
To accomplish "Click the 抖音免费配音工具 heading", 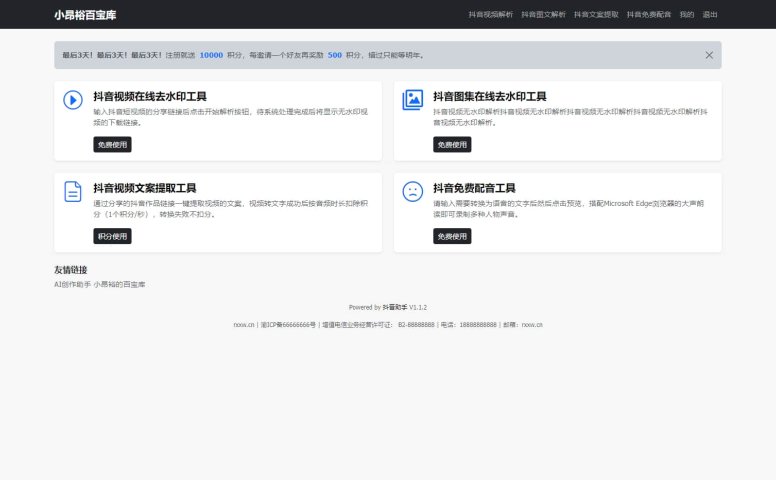I will pyautogui.click(x=475, y=188).
